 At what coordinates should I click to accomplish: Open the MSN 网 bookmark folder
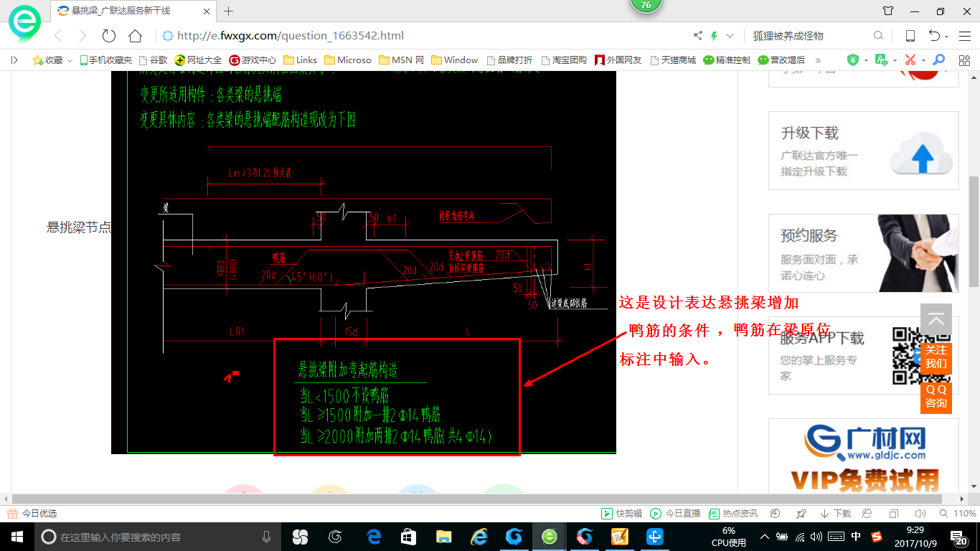pyautogui.click(x=401, y=60)
